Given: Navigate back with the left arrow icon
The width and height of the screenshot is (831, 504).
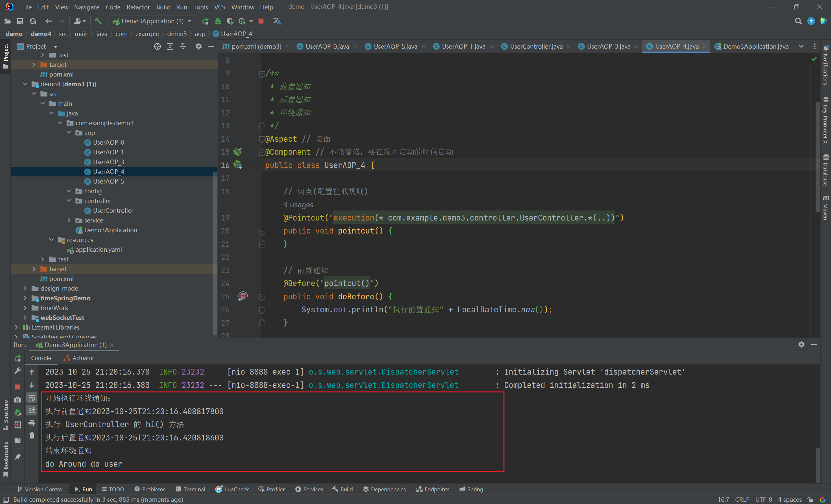Looking at the screenshot, I should click(x=49, y=21).
